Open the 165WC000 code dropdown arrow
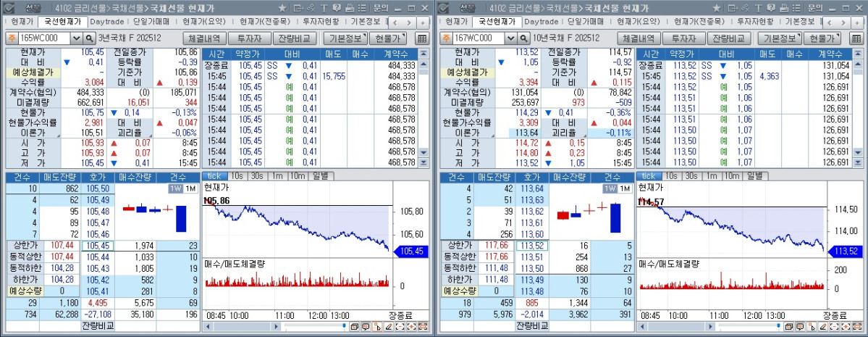Screen dimensions: 868x337 point(77,38)
